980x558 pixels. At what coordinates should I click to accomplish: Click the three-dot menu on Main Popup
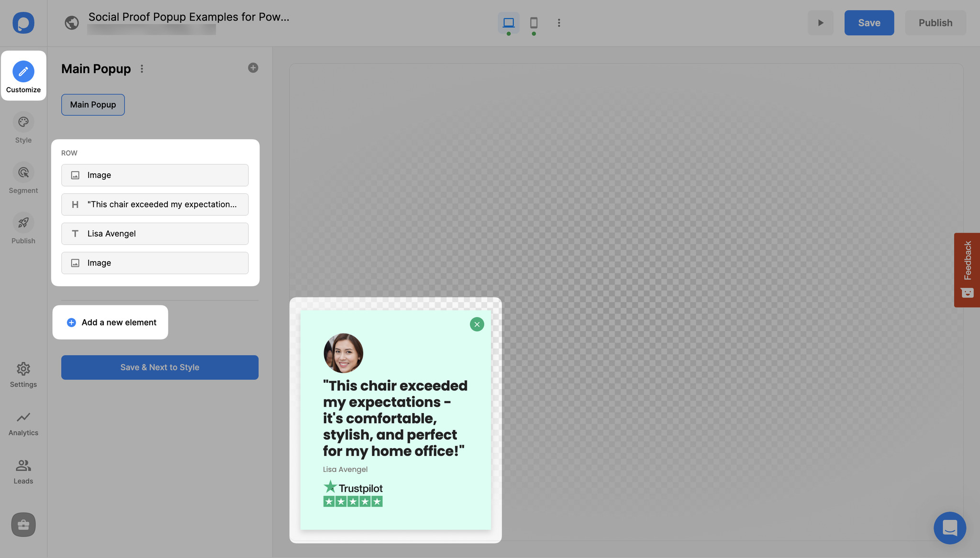[142, 68]
